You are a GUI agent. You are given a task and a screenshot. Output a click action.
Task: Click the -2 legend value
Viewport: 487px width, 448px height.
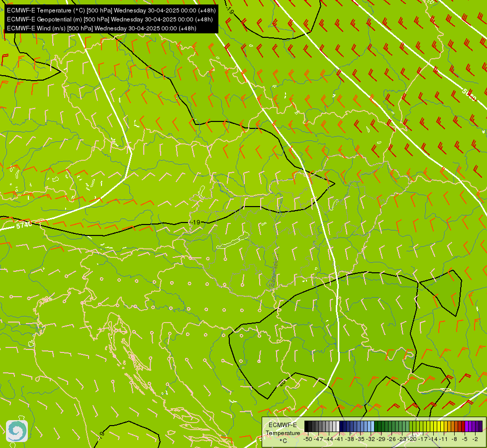(x=475, y=439)
